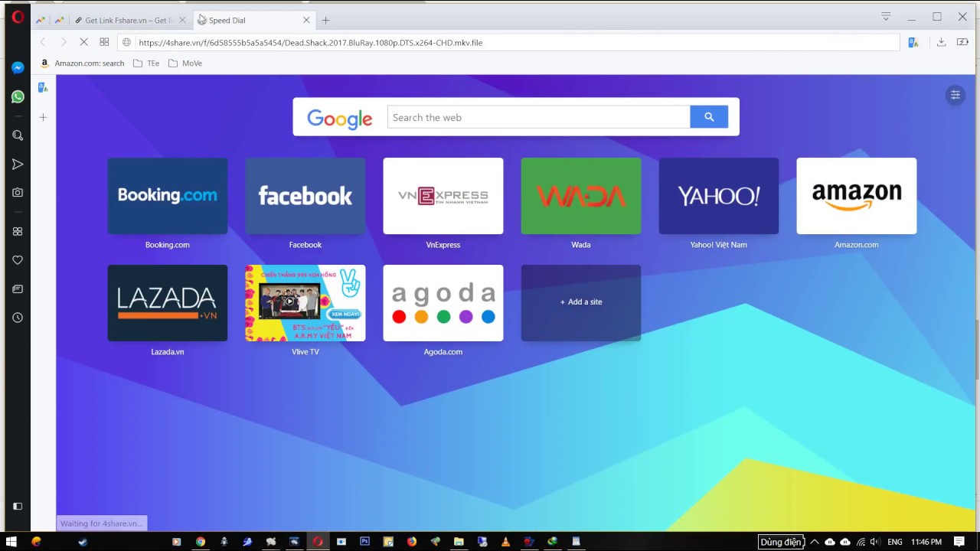This screenshot has height=551, width=980.
Task: Open the Opera main menu logo
Action: pos(18,17)
